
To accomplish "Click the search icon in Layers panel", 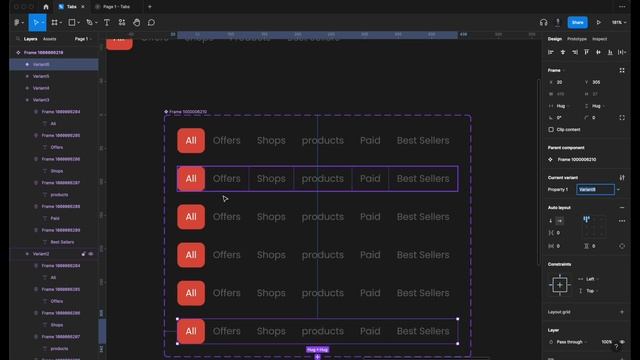I will click(x=18, y=39).
